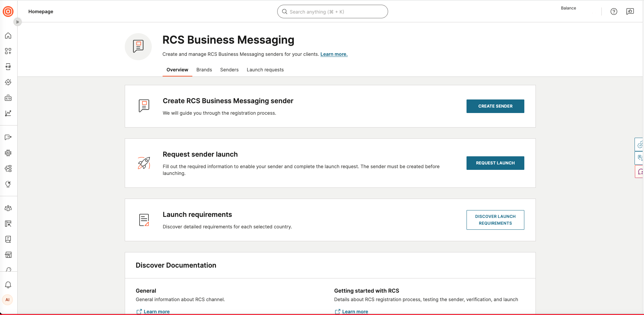
Task: Open the Launch requests tab
Action: (x=265, y=70)
